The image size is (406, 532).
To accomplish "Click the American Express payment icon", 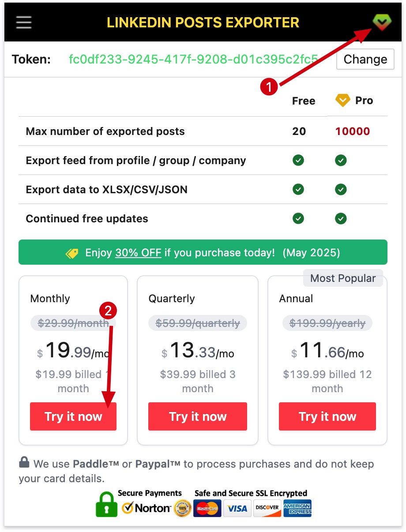I will tap(297, 508).
